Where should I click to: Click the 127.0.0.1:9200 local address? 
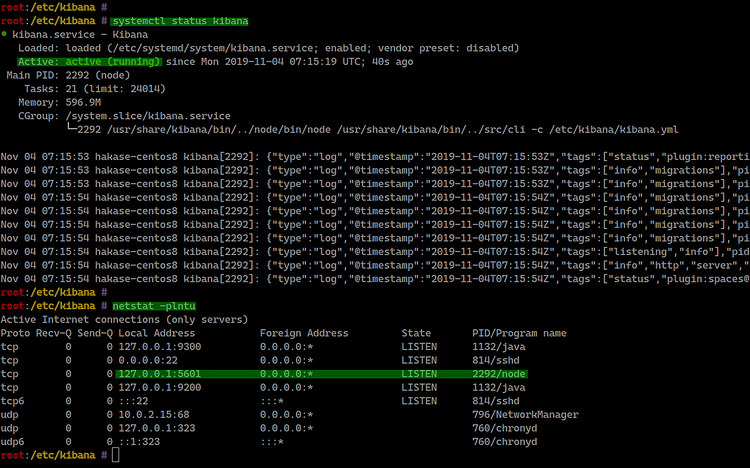pos(160,387)
